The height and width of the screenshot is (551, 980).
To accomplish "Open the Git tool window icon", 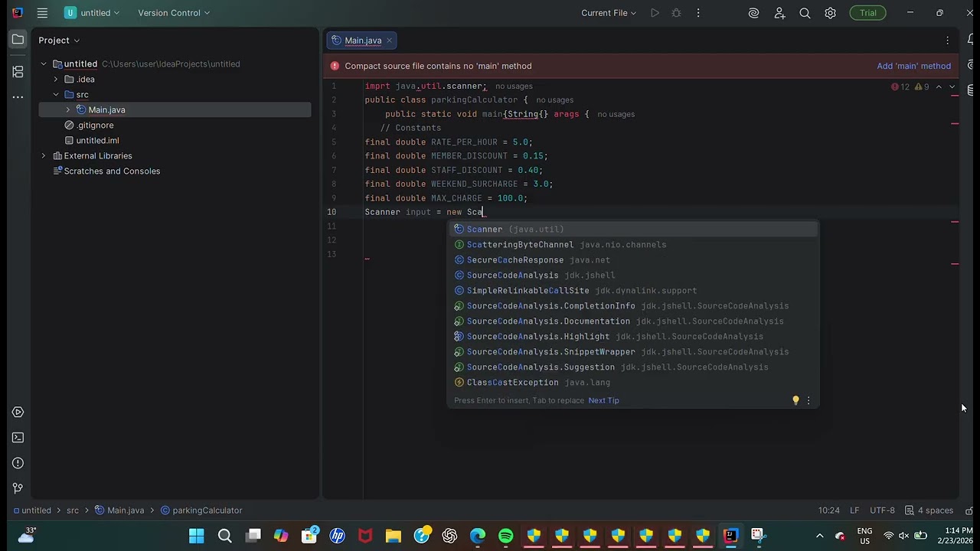I will coord(18,488).
